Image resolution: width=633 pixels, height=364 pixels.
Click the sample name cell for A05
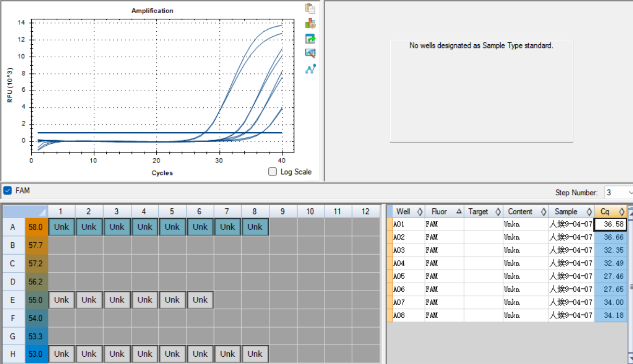(x=572, y=277)
